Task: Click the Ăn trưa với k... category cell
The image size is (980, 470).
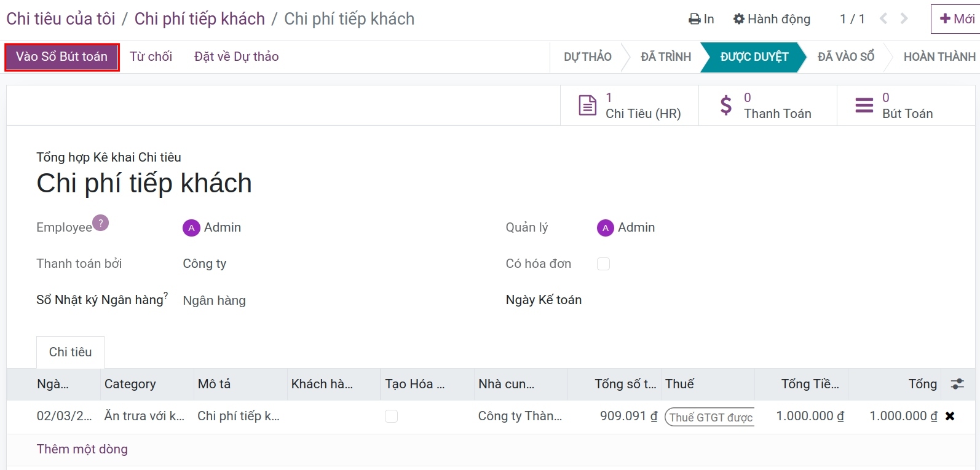Action: (148, 416)
